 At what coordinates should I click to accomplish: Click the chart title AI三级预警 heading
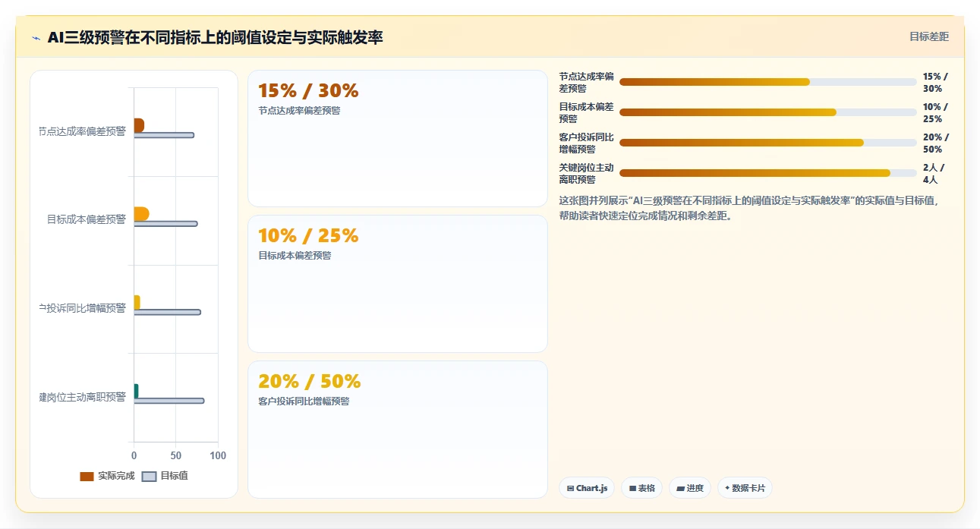(215, 37)
